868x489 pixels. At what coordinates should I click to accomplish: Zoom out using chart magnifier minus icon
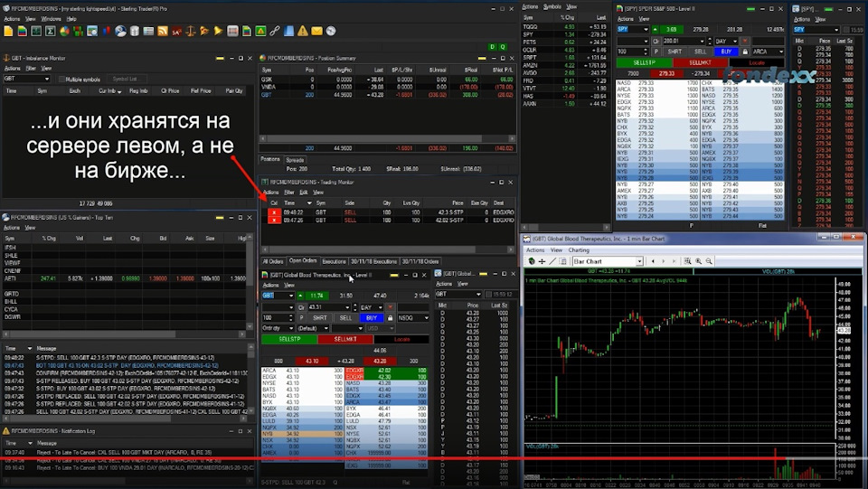point(709,261)
